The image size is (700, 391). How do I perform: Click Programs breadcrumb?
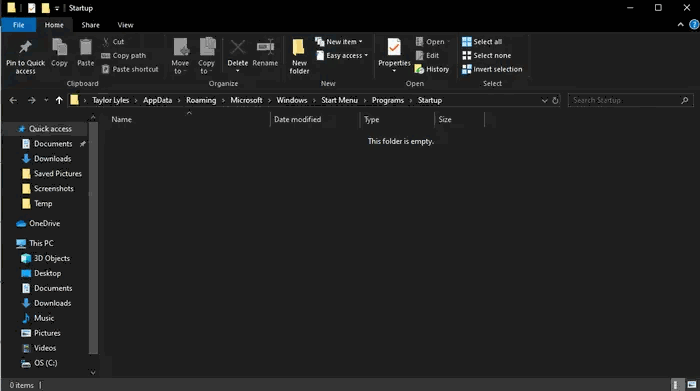[x=388, y=100]
